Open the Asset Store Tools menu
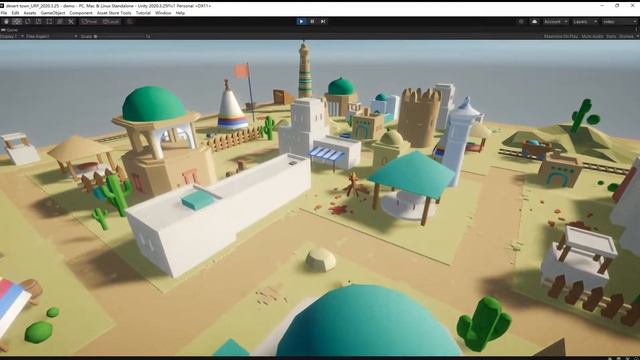This screenshot has width=640, height=360. 114,13
